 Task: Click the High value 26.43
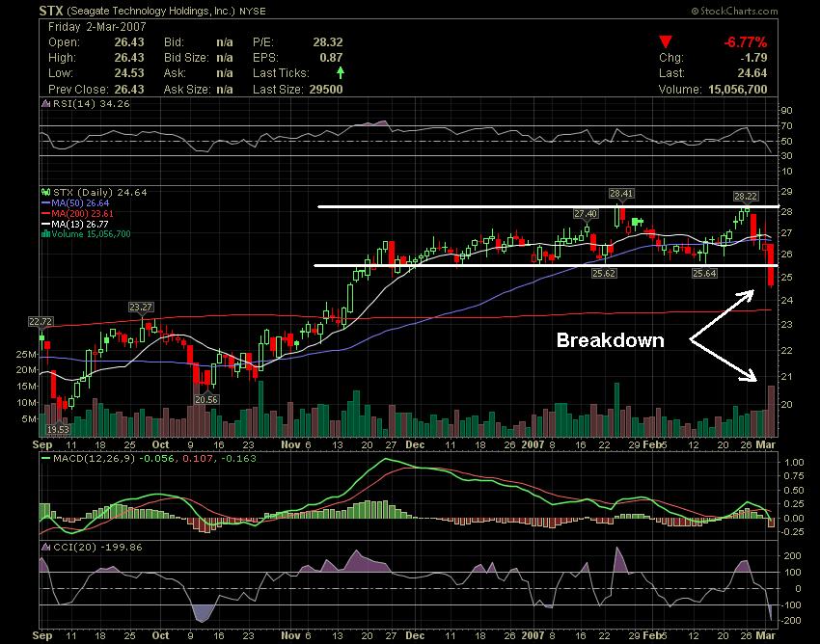click(129, 58)
